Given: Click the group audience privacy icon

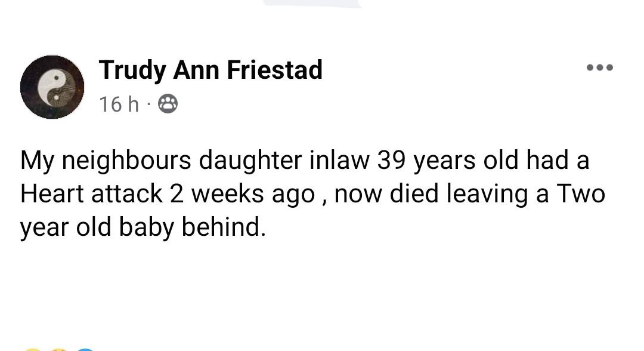Looking at the screenshot, I should [168, 105].
